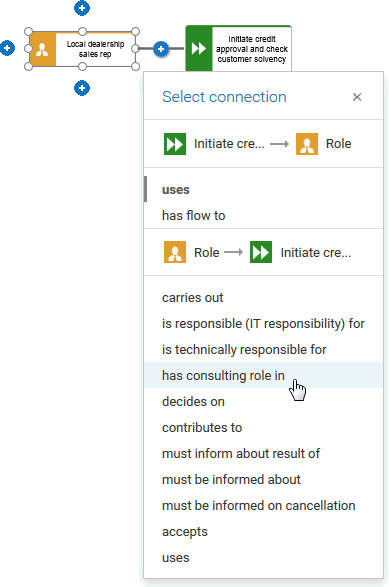The image size is (389, 587).
Task: Select 'contributes to' connection type
Action: [202, 427]
